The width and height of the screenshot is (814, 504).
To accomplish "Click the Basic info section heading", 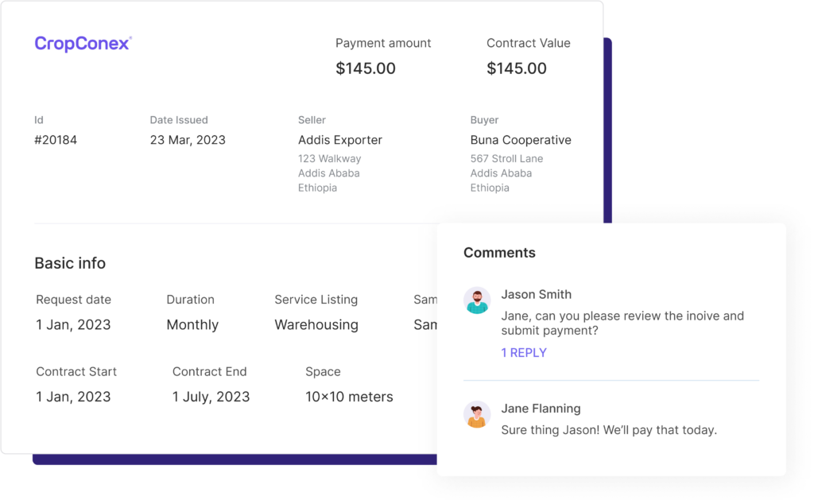I will 70,263.
